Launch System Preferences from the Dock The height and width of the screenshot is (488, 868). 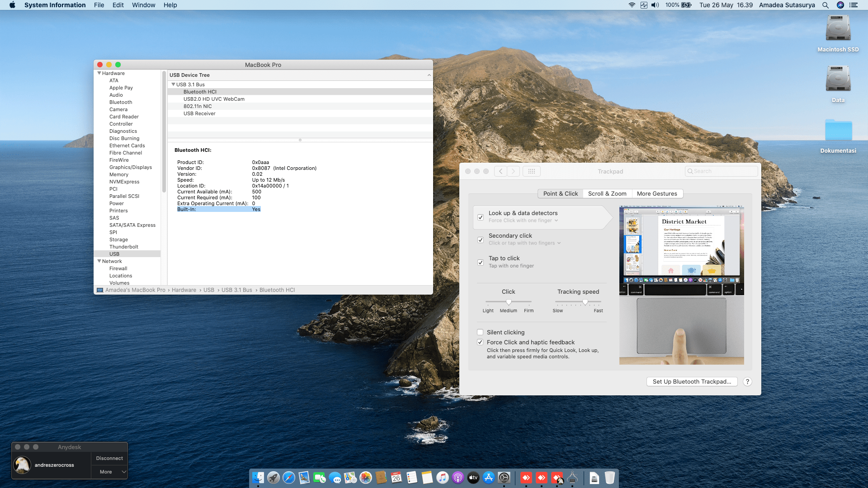504,478
